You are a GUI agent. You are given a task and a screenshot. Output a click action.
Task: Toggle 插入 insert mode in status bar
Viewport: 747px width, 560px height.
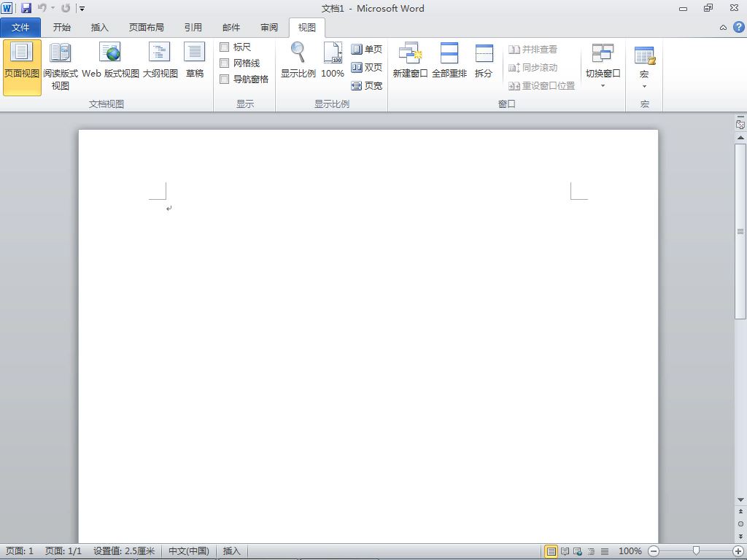[x=231, y=551]
